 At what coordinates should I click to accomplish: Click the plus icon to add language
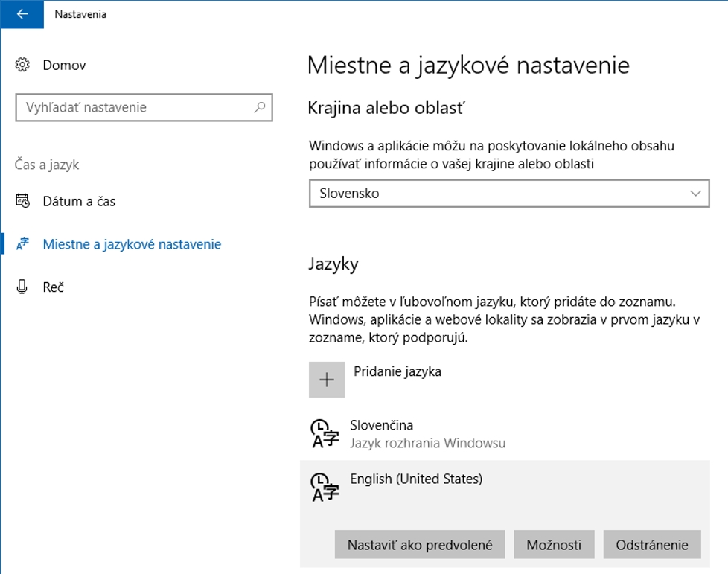point(327,380)
